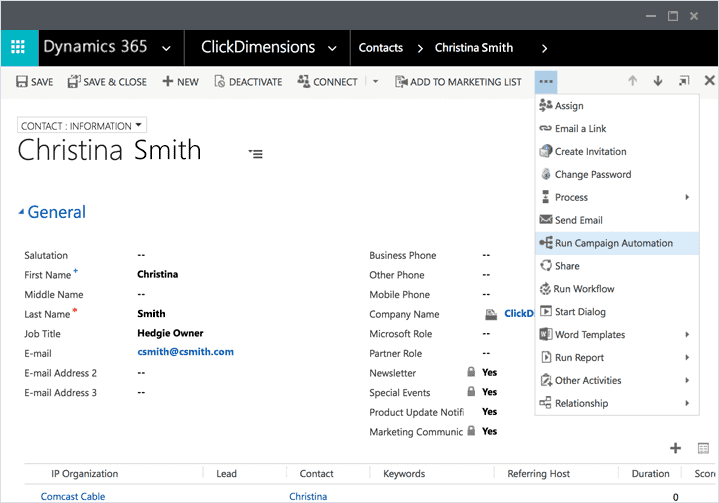Click the Business Phone empty value
719x503 pixels.
tap(486, 255)
